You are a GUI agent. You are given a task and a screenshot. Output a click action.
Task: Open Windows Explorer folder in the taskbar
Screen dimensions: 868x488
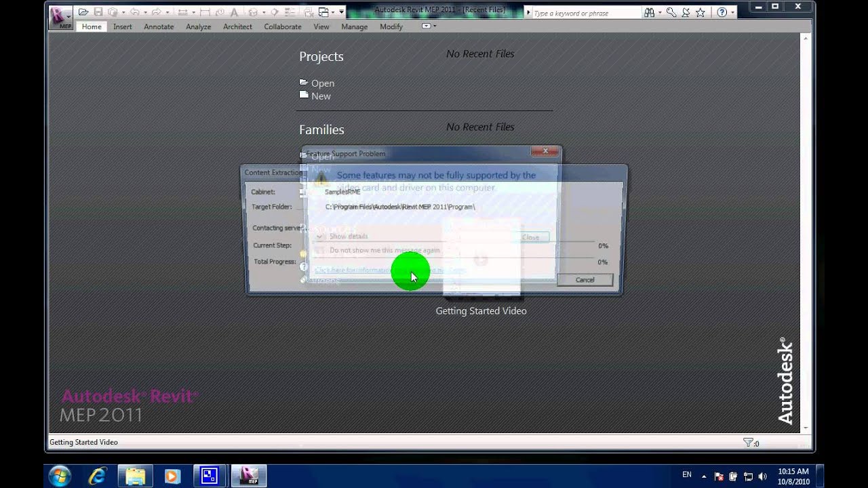pyautogui.click(x=136, y=476)
